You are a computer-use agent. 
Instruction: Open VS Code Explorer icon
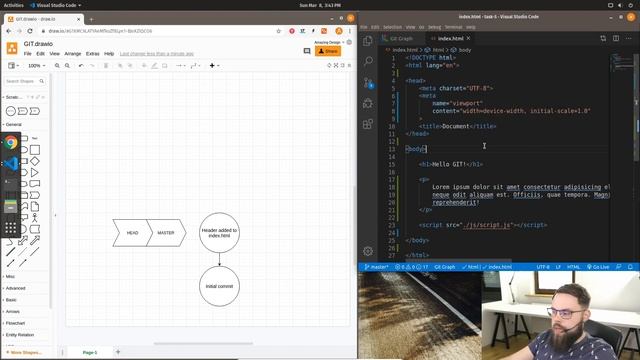click(x=368, y=40)
